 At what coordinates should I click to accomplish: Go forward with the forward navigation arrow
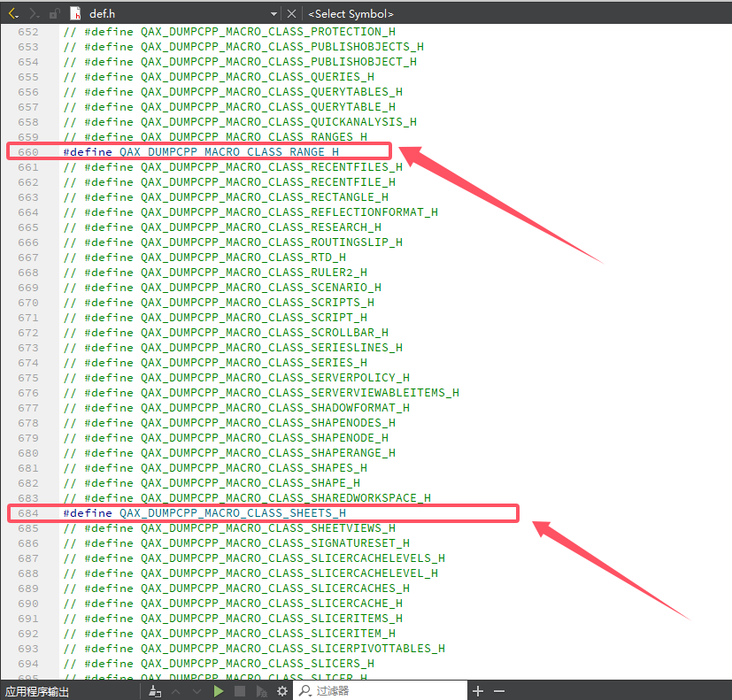[x=35, y=14]
